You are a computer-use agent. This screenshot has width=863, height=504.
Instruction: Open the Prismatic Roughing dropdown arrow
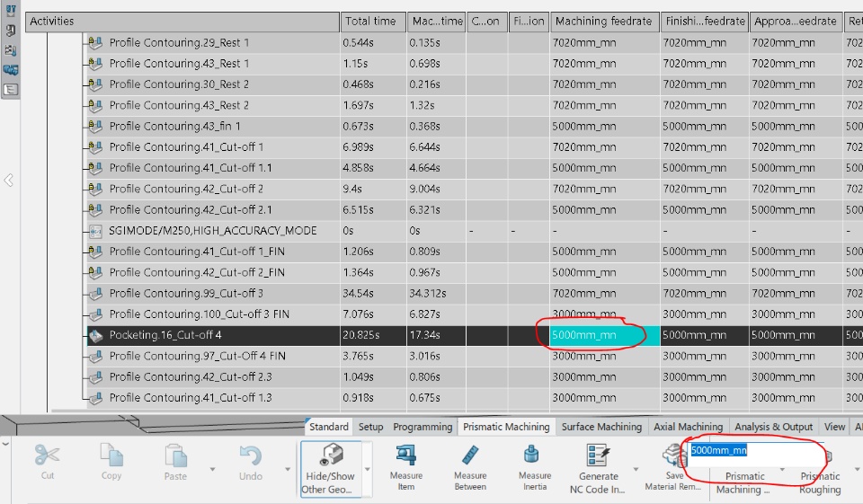[857, 469]
